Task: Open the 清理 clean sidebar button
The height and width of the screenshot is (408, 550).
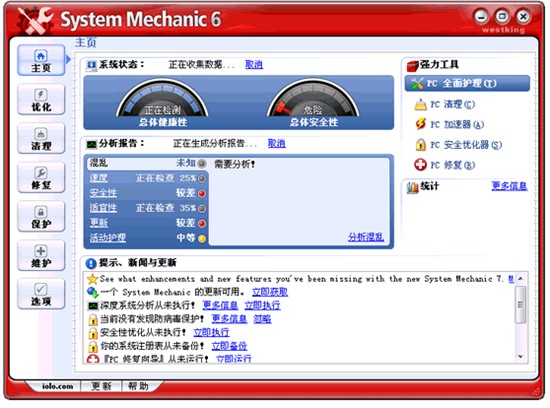Action: [41, 139]
